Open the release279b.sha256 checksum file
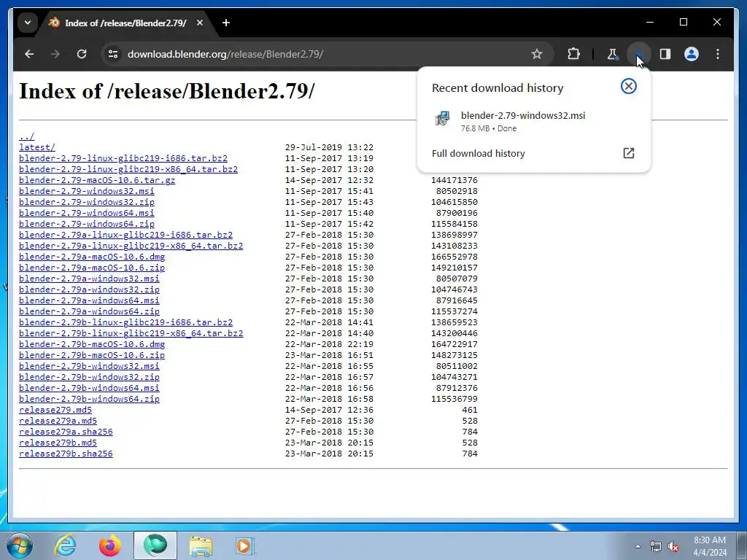This screenshot has height=560, width=747. (x=66, y=454)
